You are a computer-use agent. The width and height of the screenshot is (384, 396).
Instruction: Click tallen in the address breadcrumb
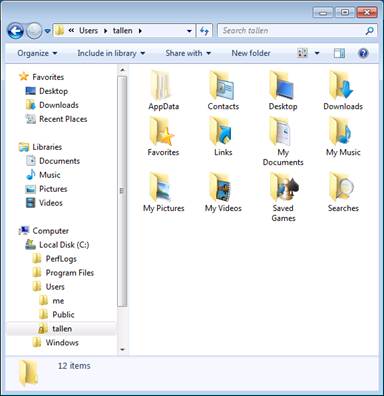pyautogui.click(x=122, y=31)
